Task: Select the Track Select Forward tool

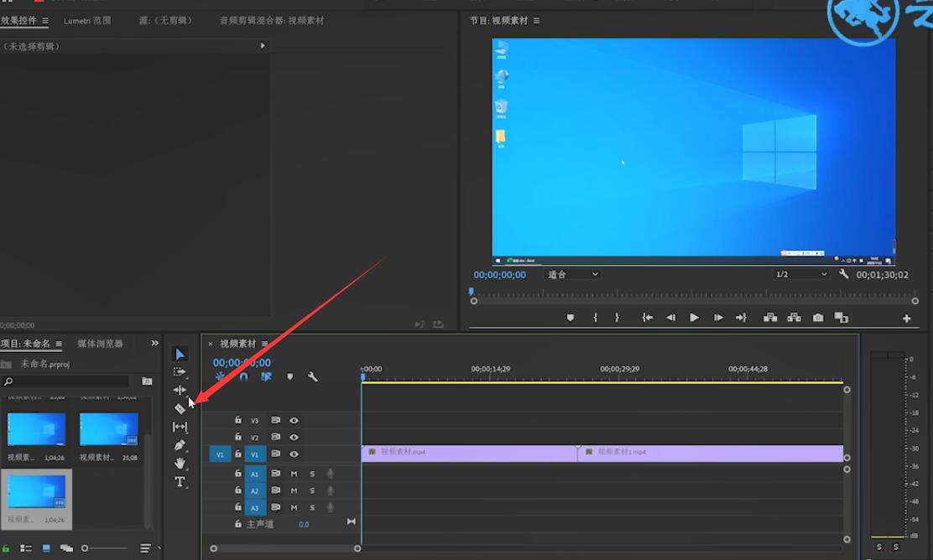Action: click(179, 372)
